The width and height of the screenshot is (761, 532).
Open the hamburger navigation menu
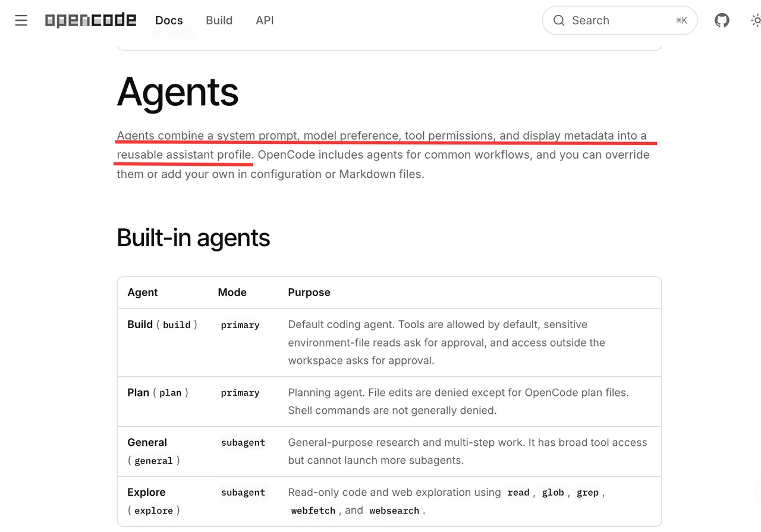tap(21, 20)
